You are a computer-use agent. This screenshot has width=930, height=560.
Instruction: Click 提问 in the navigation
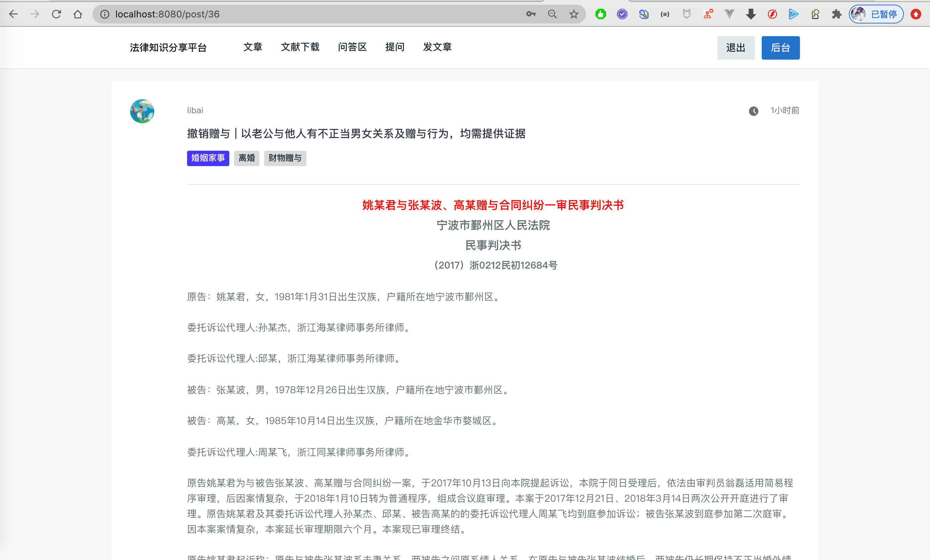click(395, 47)
